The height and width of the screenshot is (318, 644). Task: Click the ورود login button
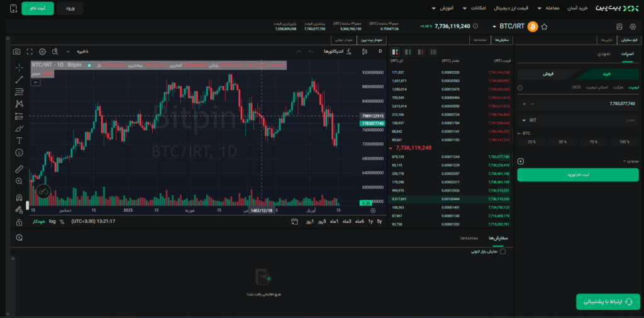(70, 8)
